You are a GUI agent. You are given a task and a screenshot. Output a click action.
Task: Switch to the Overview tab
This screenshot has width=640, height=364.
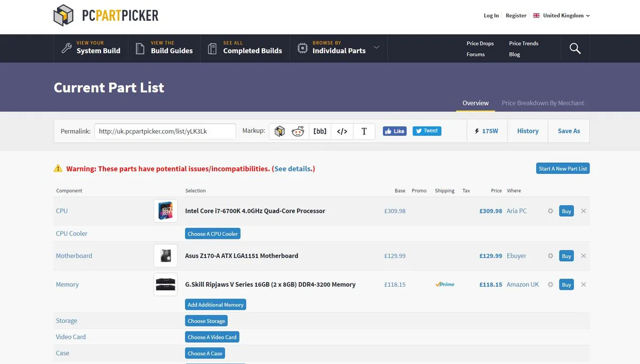tap(476, 103)
